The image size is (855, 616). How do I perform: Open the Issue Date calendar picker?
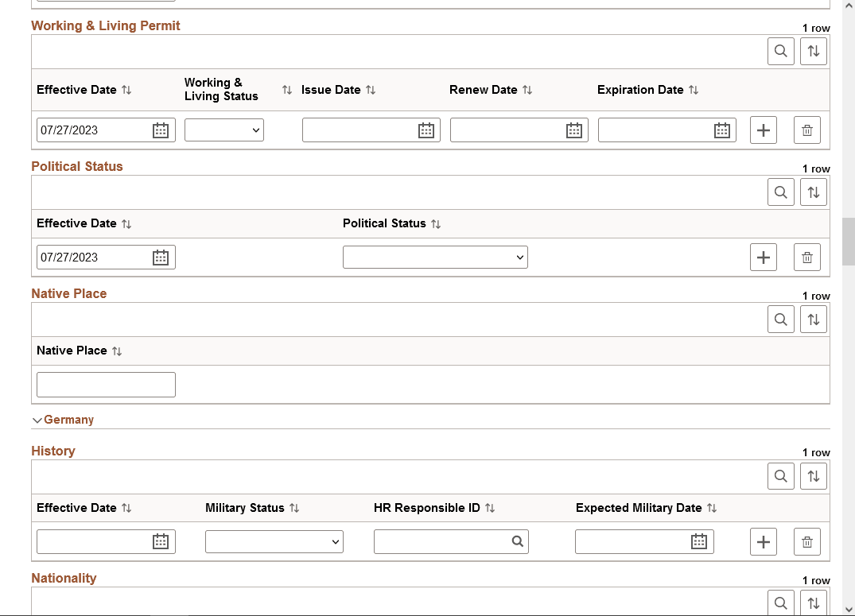coord(428,130)
